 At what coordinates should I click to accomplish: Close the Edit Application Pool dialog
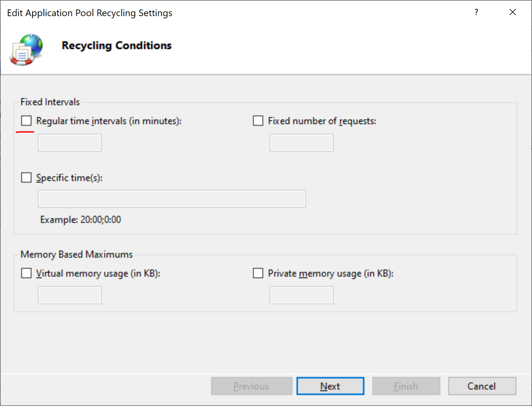[512, 12]
